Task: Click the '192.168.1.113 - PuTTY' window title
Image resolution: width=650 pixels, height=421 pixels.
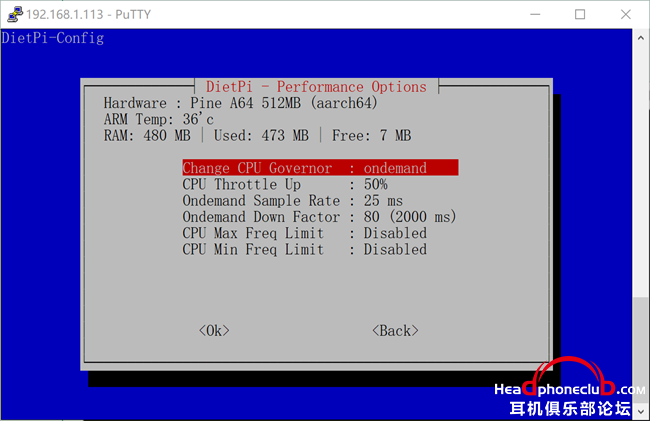Action: (x=88, y=15)
